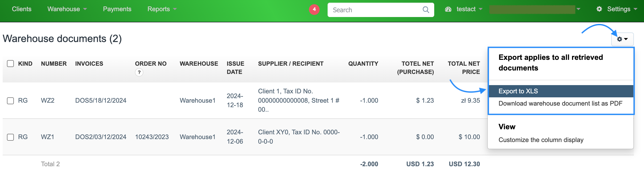
Task: Open invoice DOS5/18/12/2024 link
Action: [x=100, y=101]
